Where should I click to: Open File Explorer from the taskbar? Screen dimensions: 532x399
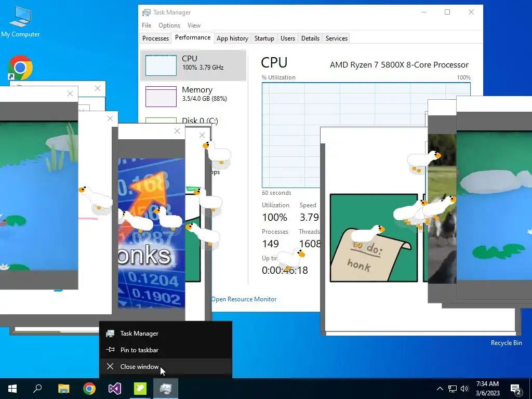point(63,389)
